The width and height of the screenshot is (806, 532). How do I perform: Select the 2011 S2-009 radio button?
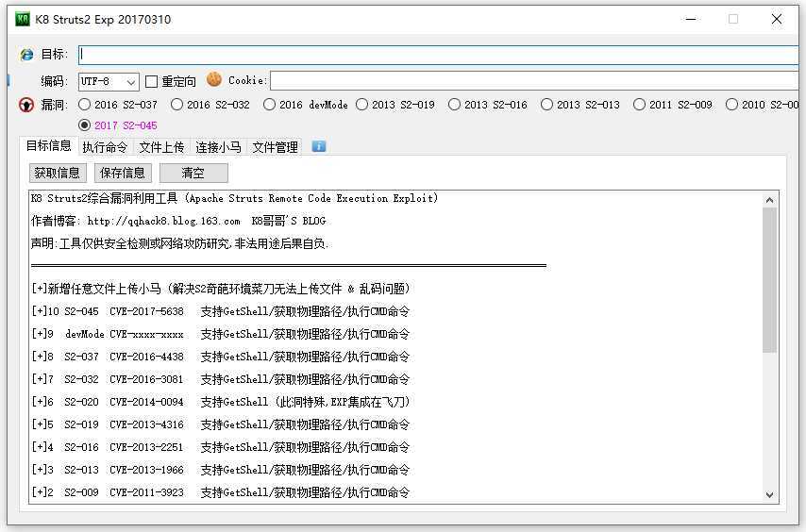(640, 105)
